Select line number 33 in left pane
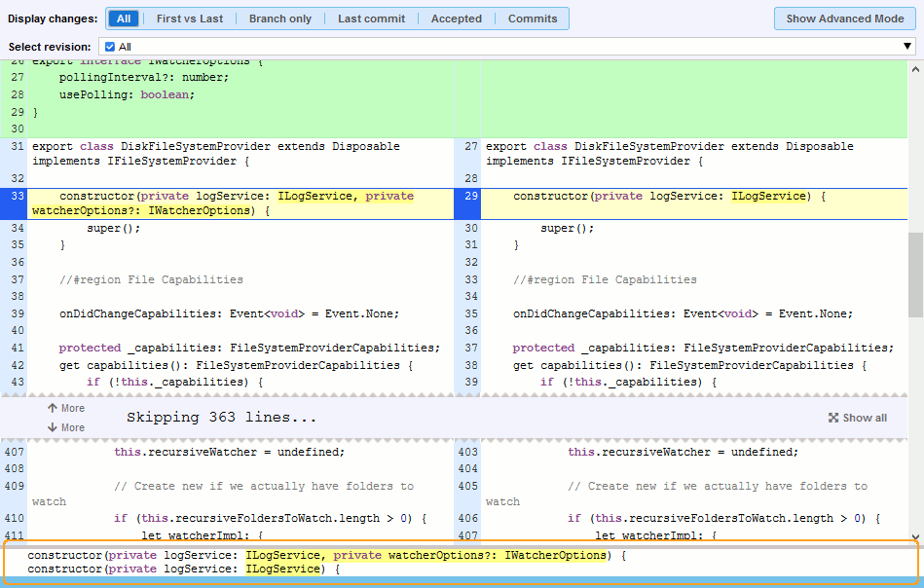 tap(17, 197)
